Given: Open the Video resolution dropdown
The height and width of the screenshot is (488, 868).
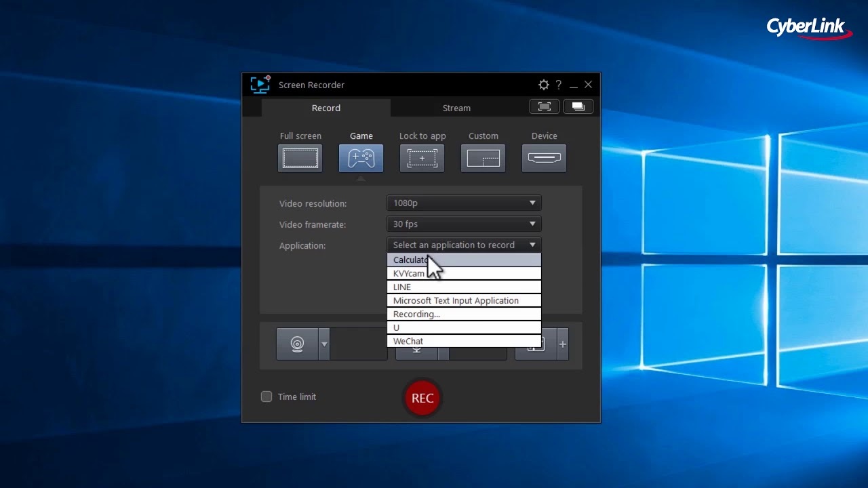Looking at the screenshot, I should 464,203.
